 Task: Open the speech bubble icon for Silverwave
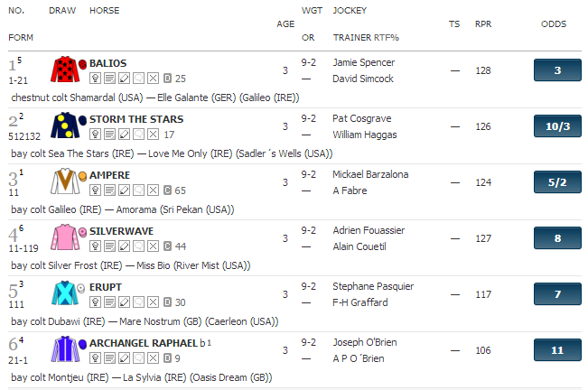(138, 246)
